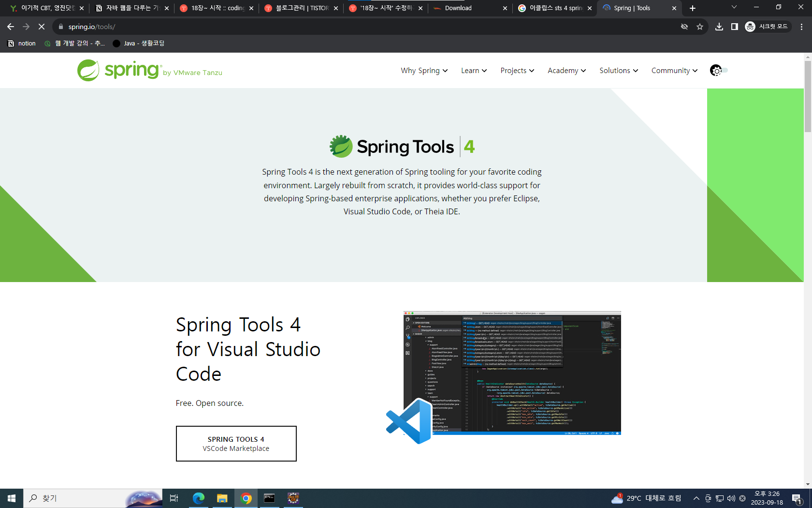The height and width of the screenshot is (508, 812).
Task: Click Spring Tools 4 VSCode Marketplace button
Action: click(236, 444)
